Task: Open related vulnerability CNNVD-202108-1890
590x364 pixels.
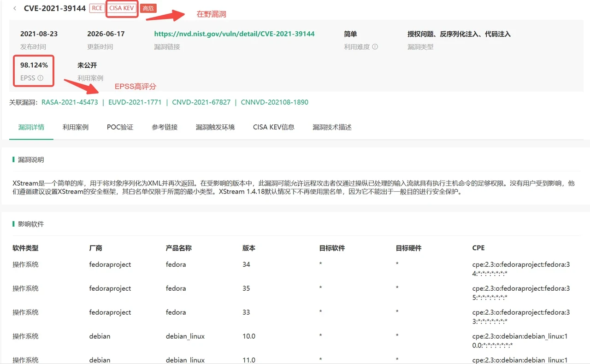Action: pyautogui.click(x=274, y=102)
